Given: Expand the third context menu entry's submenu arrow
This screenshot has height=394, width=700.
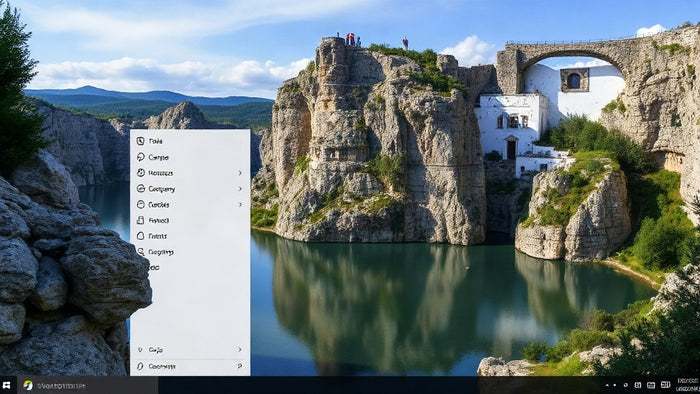Looking at the screenshot, I should coord(240,173).
